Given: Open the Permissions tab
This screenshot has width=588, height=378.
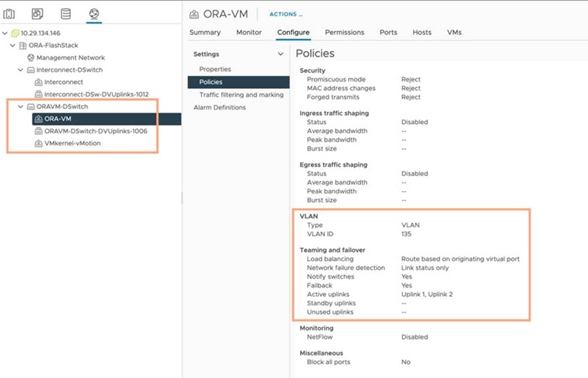Looking at the screenshot, I should click(x=345, y=32).
